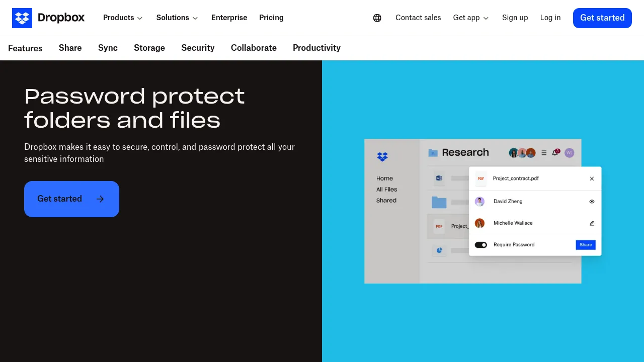
Task: Go to the Pricing page
Action: [272, 18]
